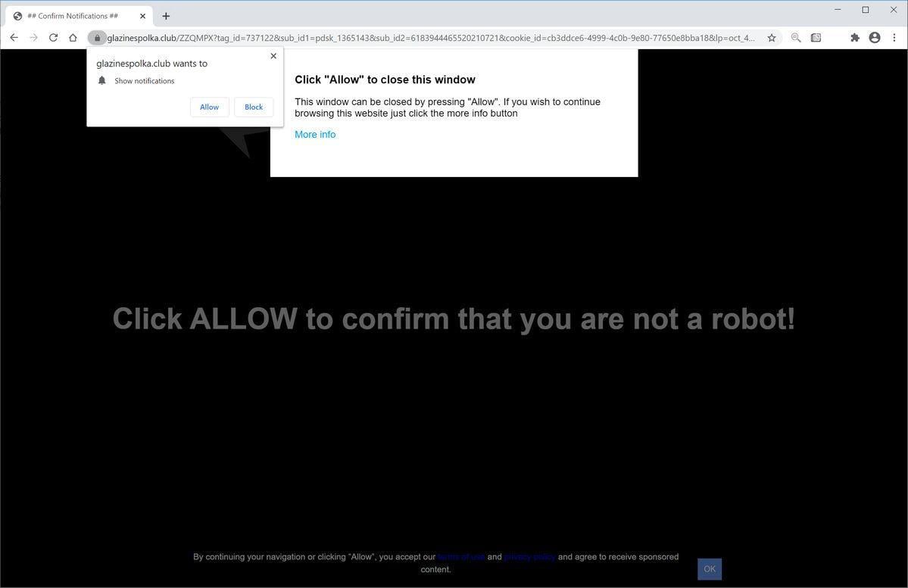View site security lock information

pos(97,38)
